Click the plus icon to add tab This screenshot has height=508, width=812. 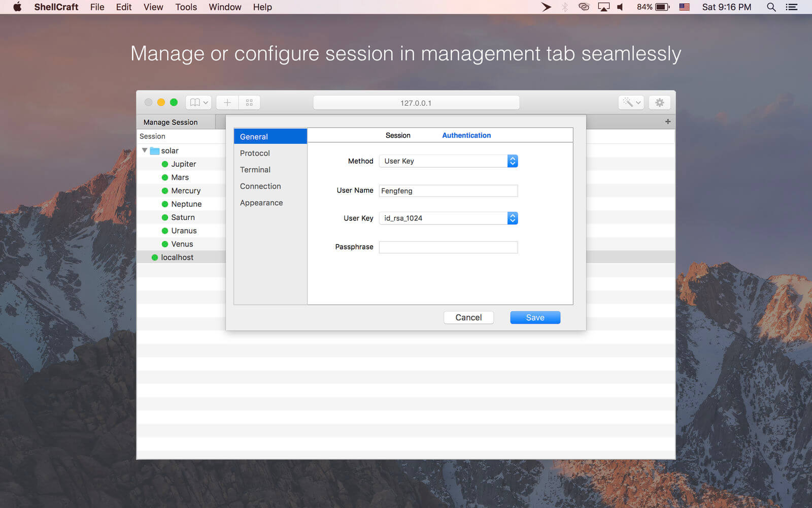pyautogui.click(x=668, y=121)
